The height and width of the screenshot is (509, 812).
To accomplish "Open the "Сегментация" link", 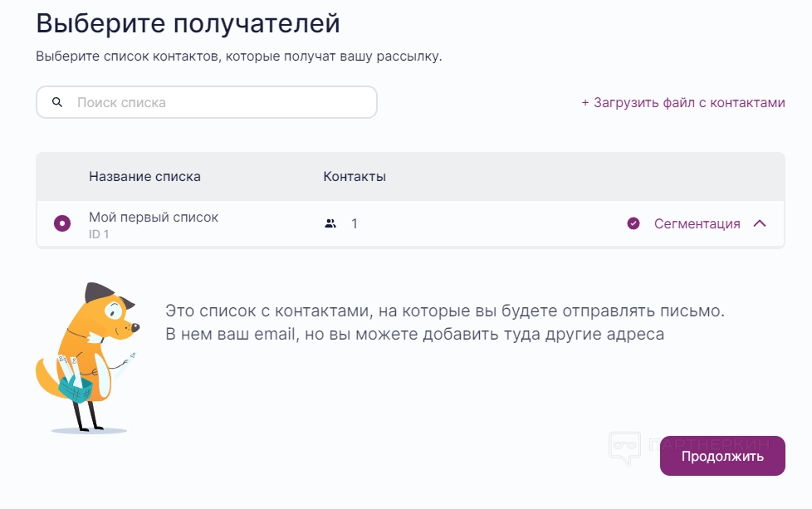I will point(697,223).
